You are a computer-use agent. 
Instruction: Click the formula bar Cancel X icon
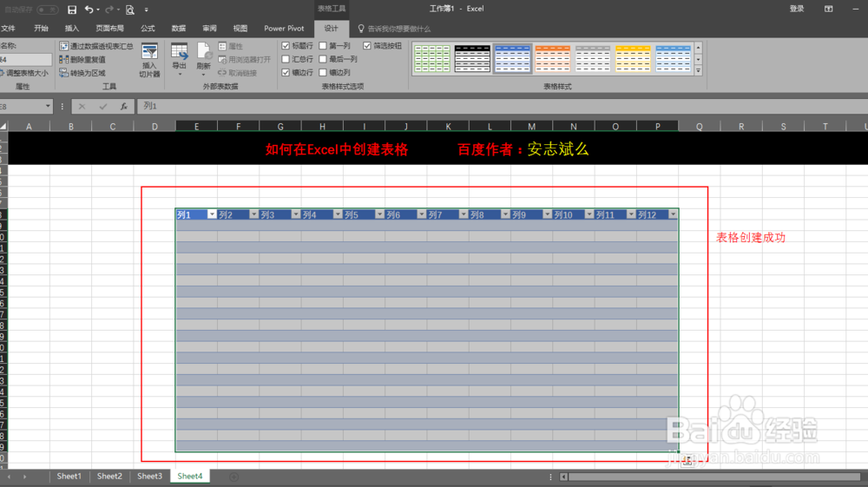point(82,106)
